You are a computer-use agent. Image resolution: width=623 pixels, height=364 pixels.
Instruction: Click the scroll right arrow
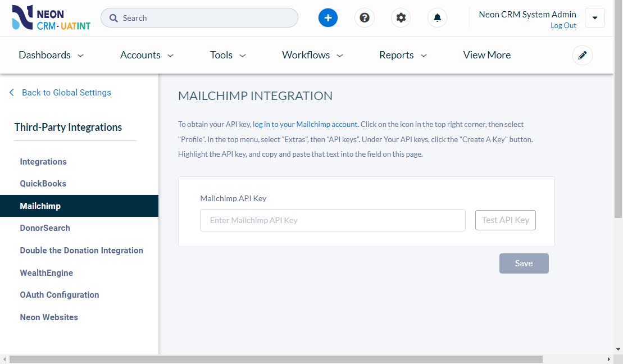tap(609, 360)
